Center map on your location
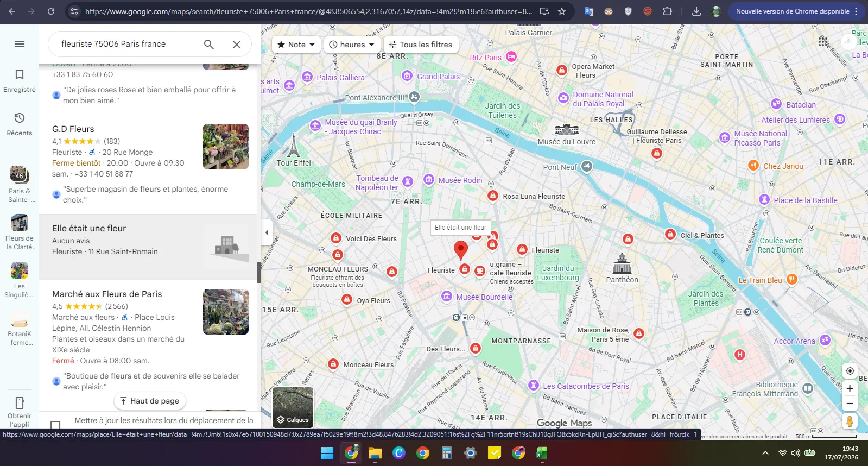868x466 pixels. [850, 371]
